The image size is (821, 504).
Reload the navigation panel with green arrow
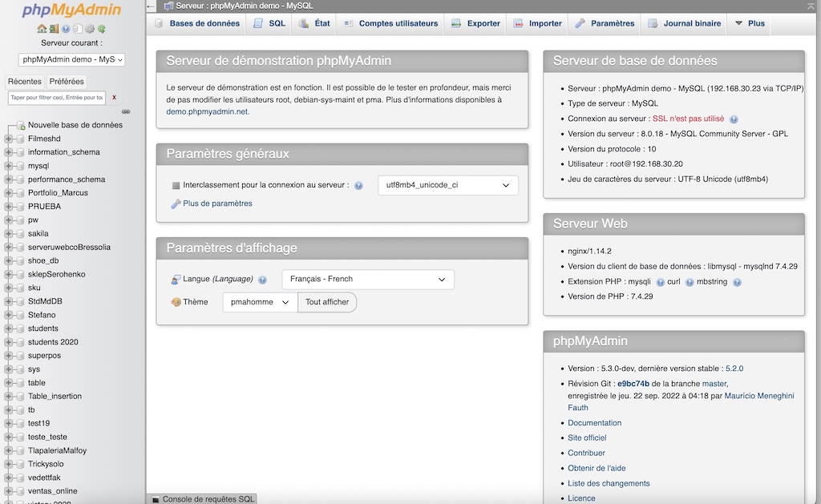click(102, 29)
